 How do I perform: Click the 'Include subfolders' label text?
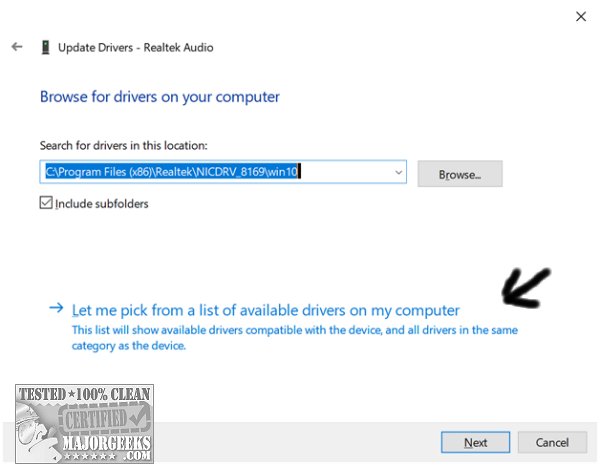coord(102,204)
